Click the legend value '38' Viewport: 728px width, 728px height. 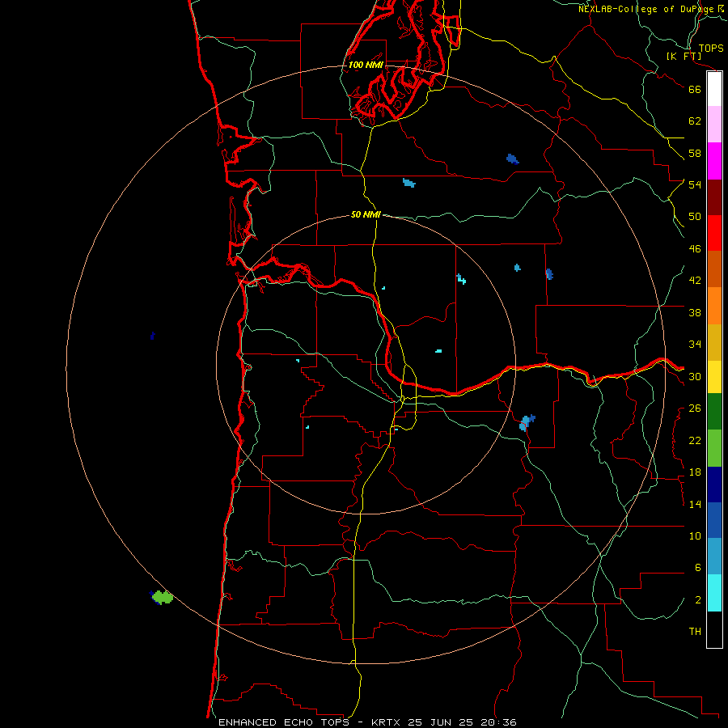(x=695, y=312)
